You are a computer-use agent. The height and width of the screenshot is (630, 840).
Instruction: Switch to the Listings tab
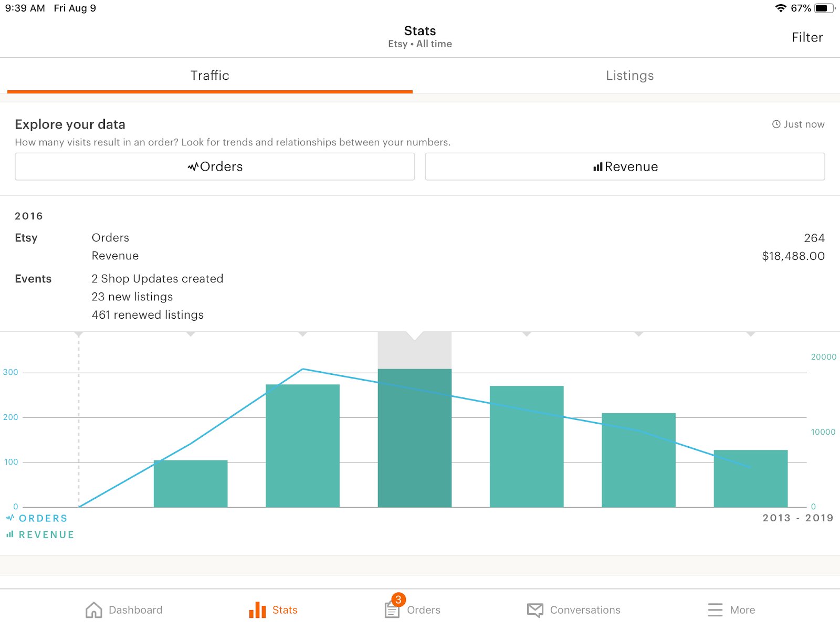point(629,76)
